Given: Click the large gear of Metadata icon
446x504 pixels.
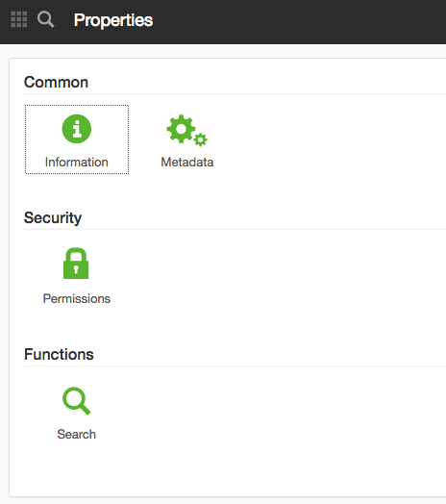Looking at the screenshot, I should click(x=181, y=129).
